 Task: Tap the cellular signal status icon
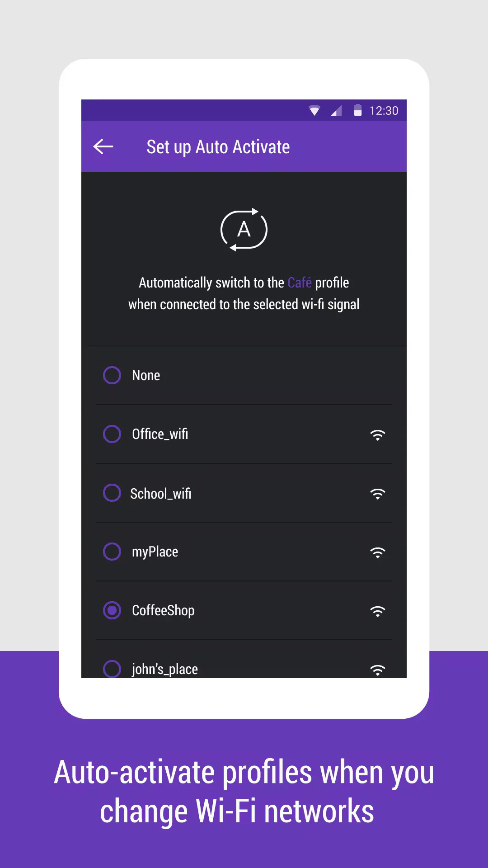coord(336,110)
